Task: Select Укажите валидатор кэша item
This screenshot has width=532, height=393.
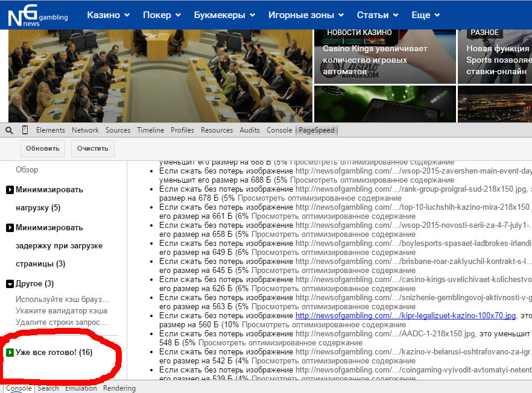Action: pos(62,311)
